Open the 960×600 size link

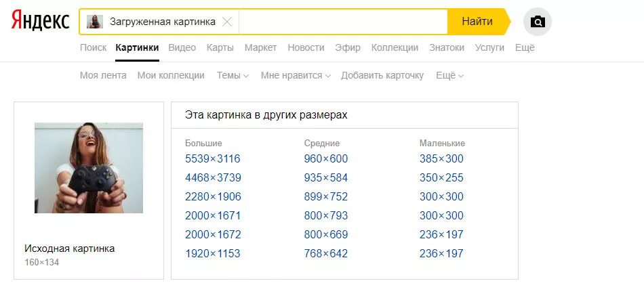pyautogui.click(x=326, y=159)
